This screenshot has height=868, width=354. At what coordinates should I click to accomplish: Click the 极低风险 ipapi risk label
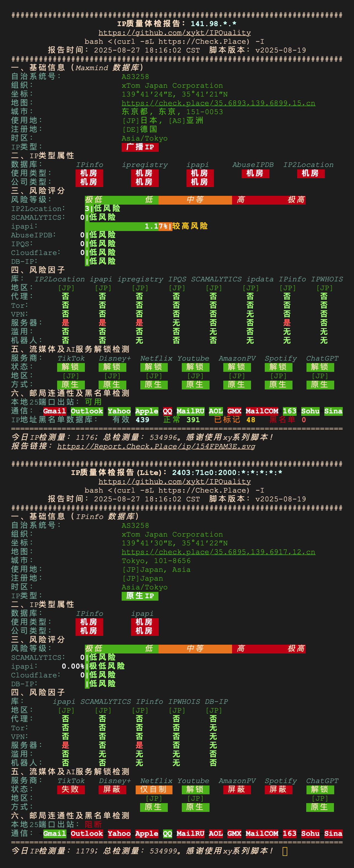(x=107, y=666)
